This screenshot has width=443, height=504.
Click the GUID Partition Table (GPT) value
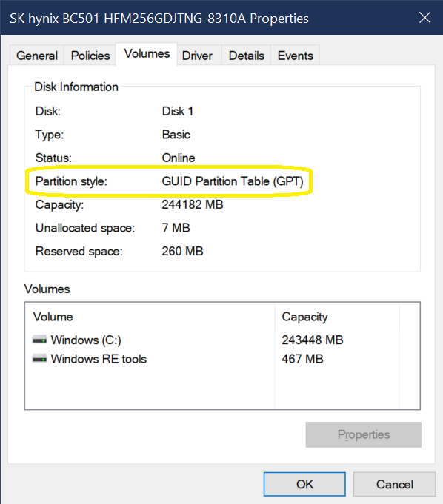point(233,181)
